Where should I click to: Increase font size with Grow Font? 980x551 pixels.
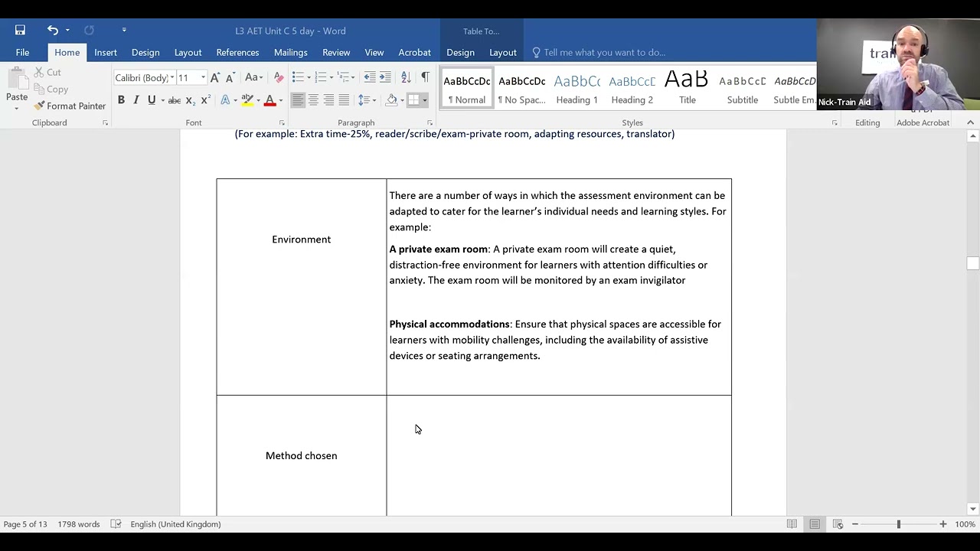point(215,78)
